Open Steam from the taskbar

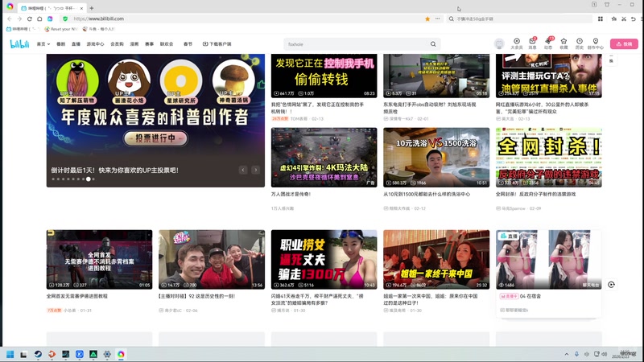[x=38, y=354]
